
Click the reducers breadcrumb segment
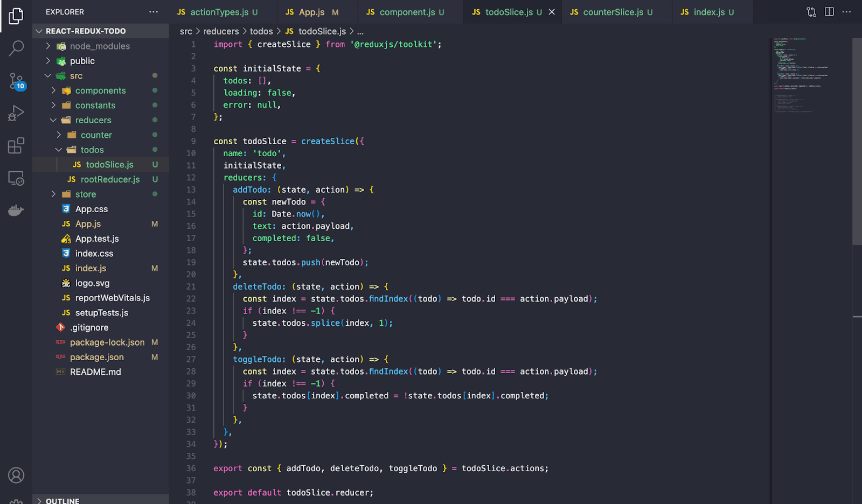pos(221,31)
